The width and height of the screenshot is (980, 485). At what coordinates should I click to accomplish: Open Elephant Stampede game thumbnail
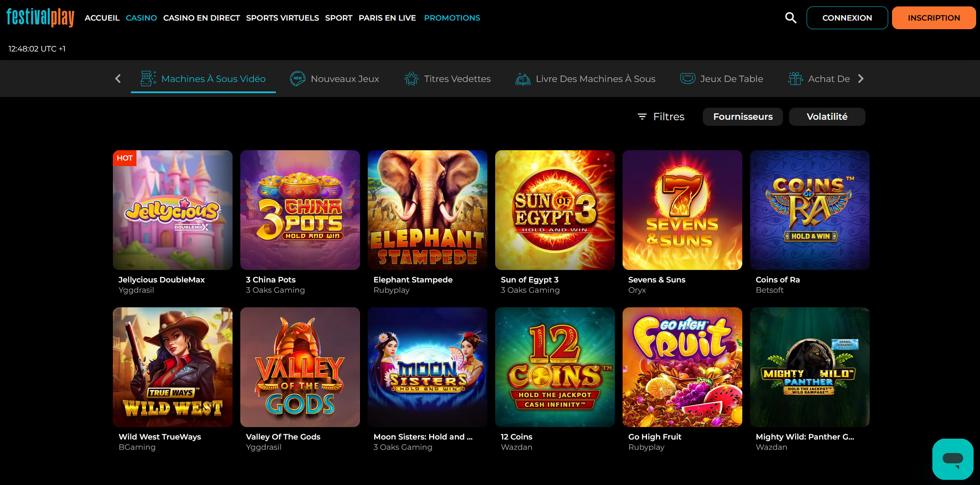tap(427, 210)
